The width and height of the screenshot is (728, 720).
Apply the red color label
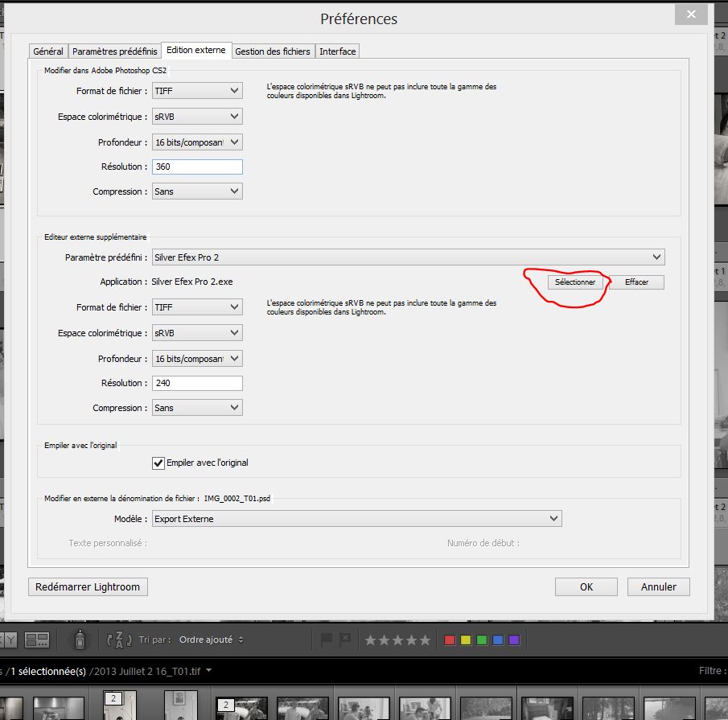pos(450,640)
